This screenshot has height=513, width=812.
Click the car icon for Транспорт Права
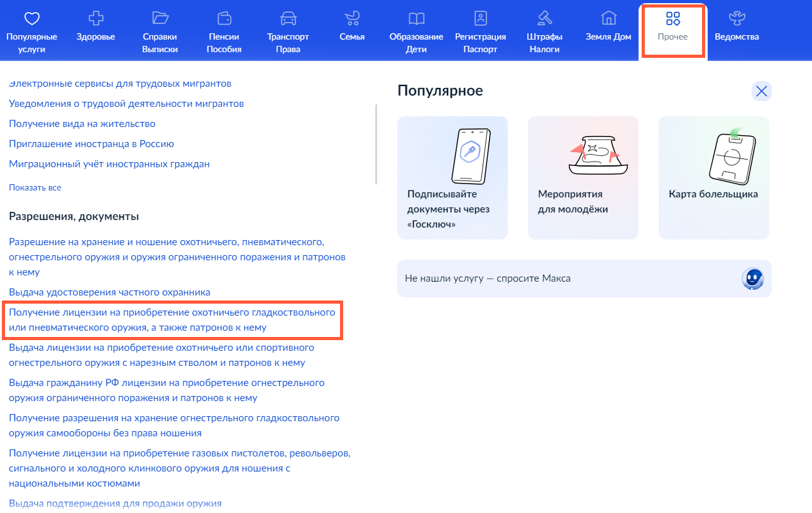pos(288,18)
